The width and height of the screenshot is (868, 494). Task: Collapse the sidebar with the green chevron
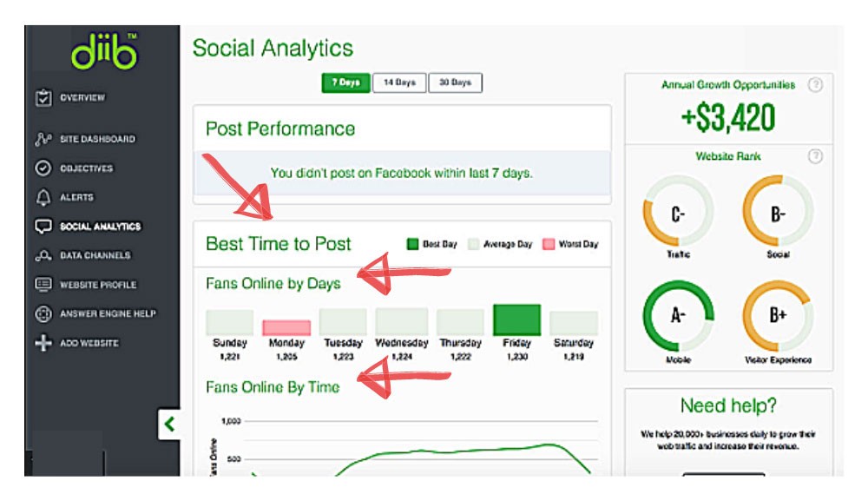(169, 425)
